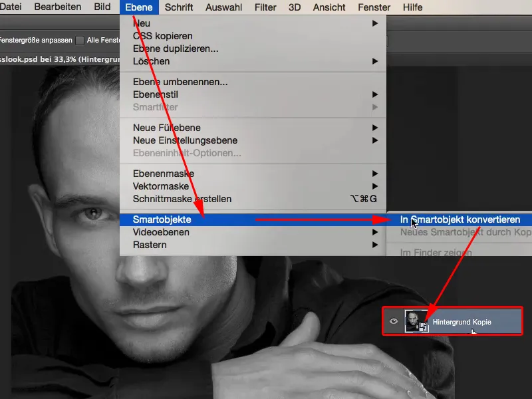Click the Hintergrund Kopie layer thumbnail
The height and width of the screenshot is (399, 532).
coord(416,321)
